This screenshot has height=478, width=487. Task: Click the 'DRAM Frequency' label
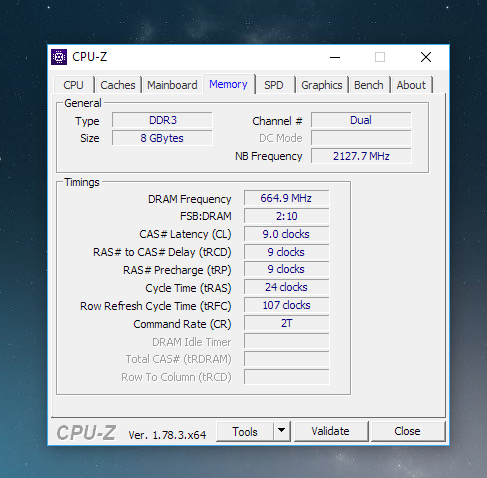[190, 199]
